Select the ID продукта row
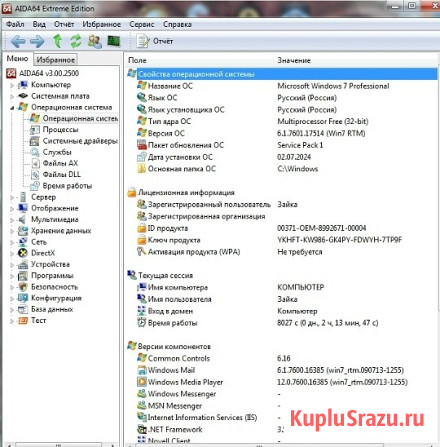This screenshot has width=440, height=447. click(x=282, y=228)
